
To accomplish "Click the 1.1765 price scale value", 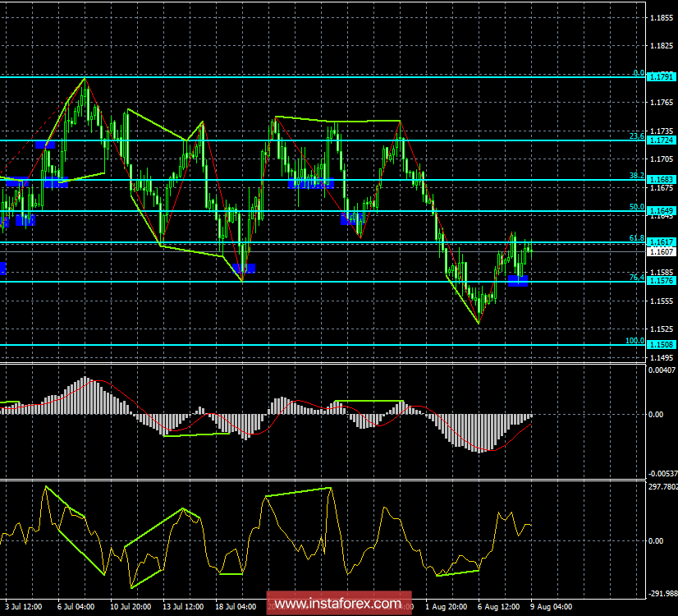I will 662,103.
